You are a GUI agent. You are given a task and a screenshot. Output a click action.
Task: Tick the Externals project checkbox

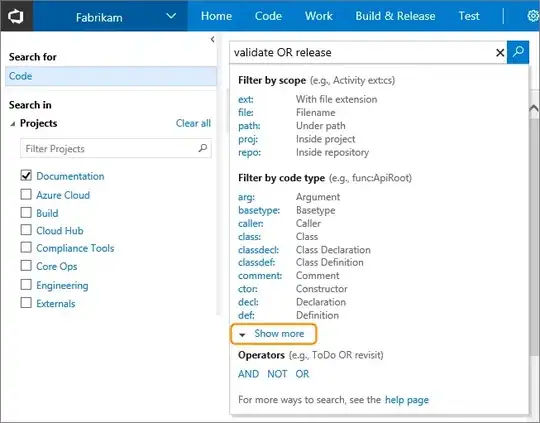(26, 303)
